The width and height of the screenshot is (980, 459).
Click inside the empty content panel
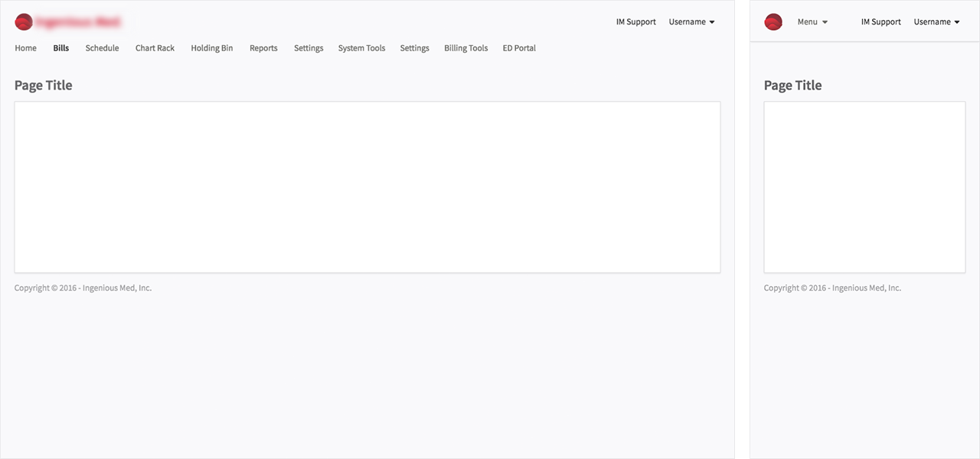(x=367, y=186)
